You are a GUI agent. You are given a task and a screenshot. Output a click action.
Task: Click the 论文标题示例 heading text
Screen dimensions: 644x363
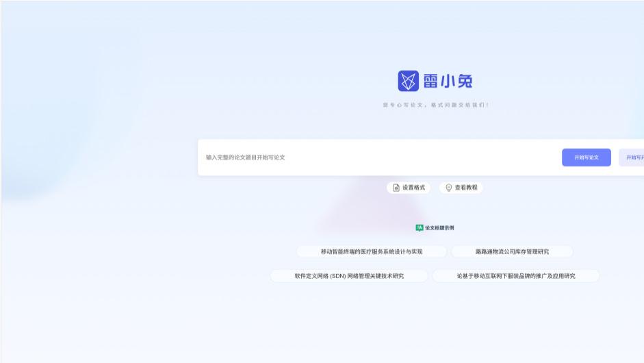tap(439, 228)
